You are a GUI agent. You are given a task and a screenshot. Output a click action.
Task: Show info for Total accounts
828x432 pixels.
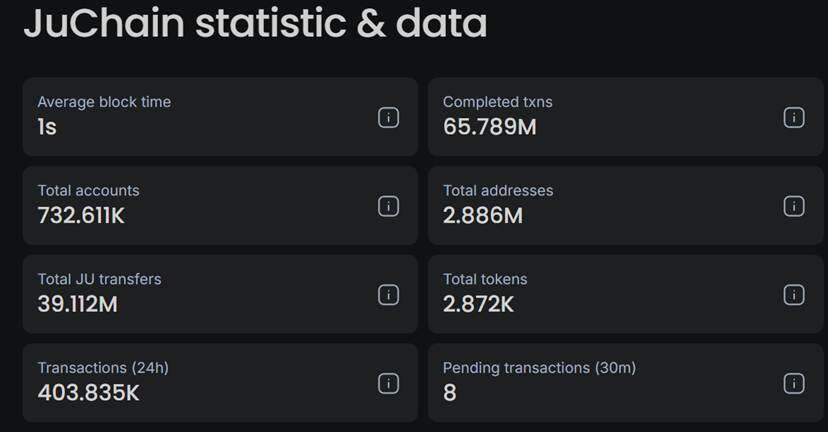coord(389,206)
